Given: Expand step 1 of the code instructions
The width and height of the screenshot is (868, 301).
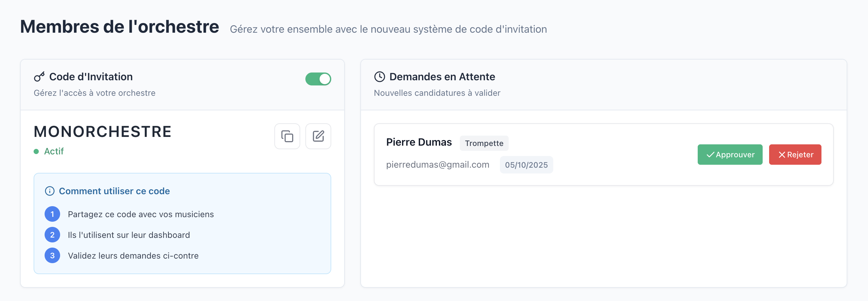Looking at the screenshot, I should click(52, 214).
